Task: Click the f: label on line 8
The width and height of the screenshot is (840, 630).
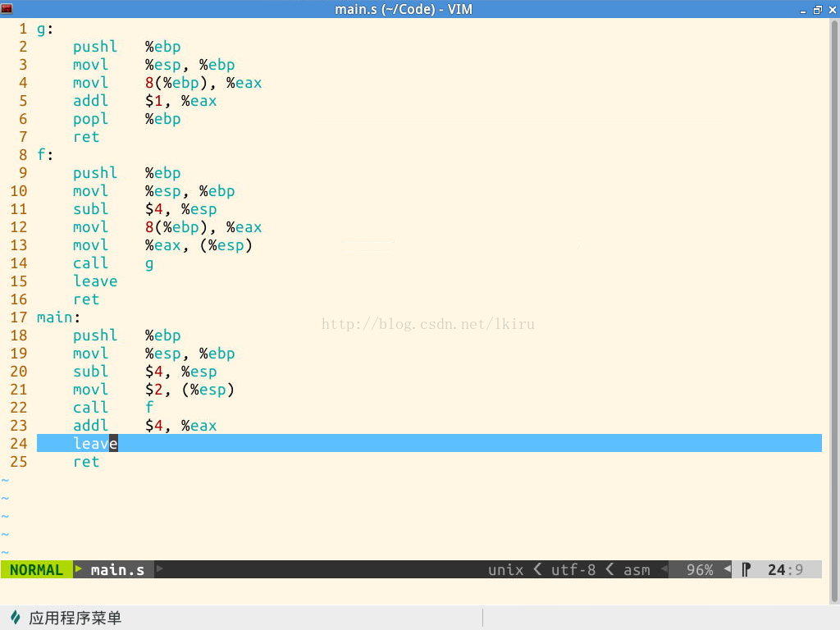Action: (45, 155)
